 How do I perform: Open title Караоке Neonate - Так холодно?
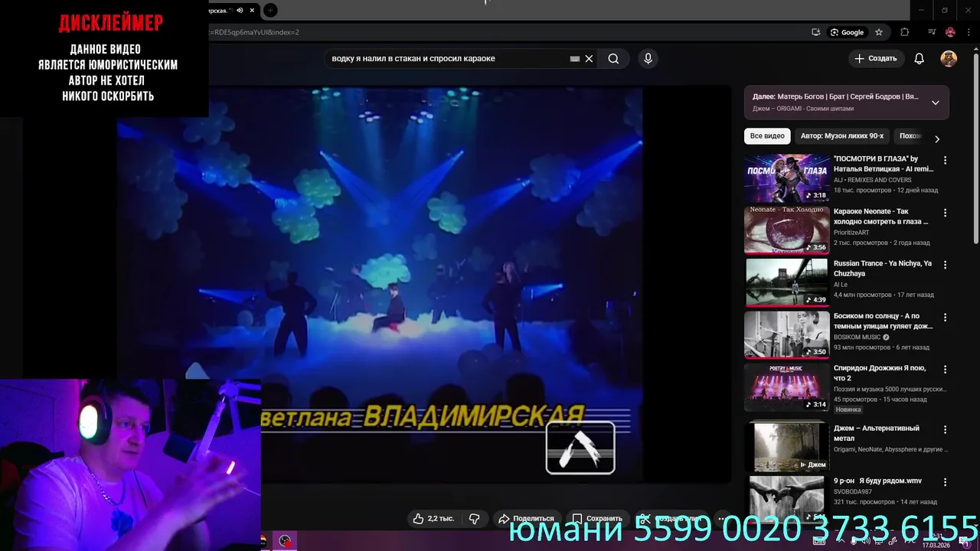(880, 217)
